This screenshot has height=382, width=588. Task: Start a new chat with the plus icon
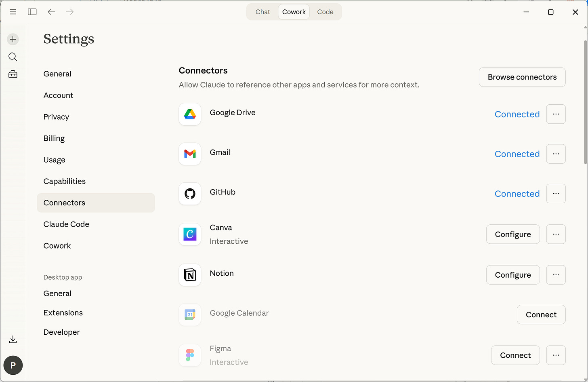pyautogui.click(x=13, y=39)
